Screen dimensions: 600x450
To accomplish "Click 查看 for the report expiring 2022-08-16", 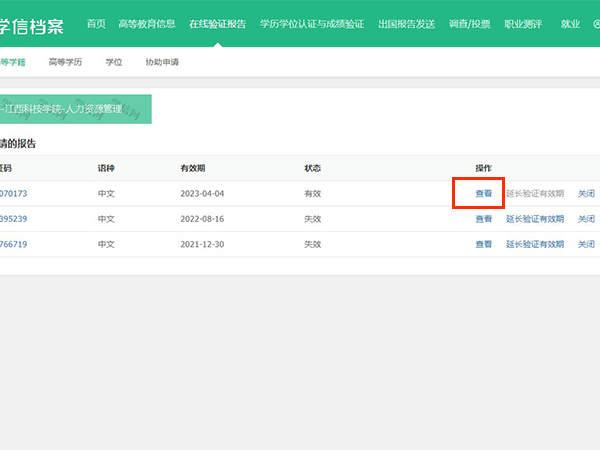I will click(484, 218).
